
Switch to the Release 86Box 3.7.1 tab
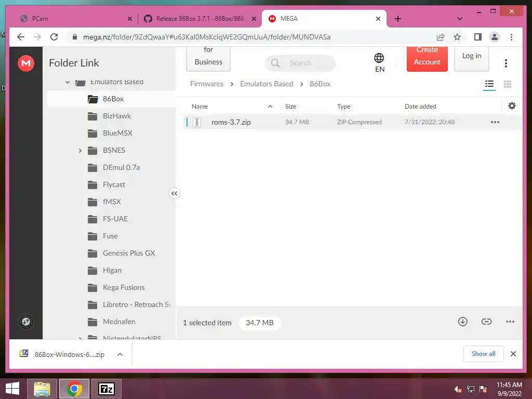click(200, 19)
